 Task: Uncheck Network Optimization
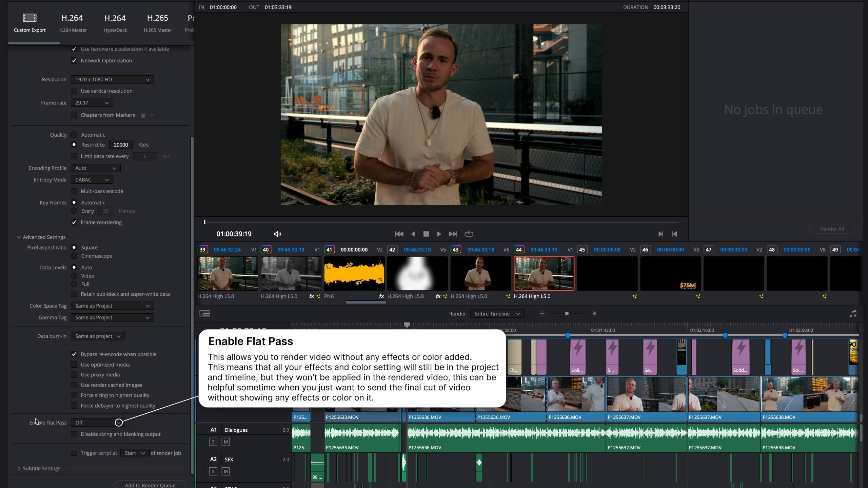tap(74, 60)
